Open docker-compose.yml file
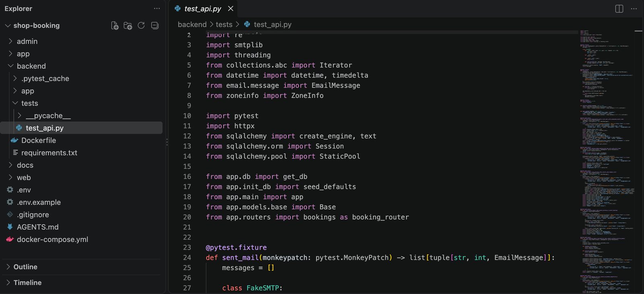Viewport: 644px width, 294px height. tap(82, 239)
